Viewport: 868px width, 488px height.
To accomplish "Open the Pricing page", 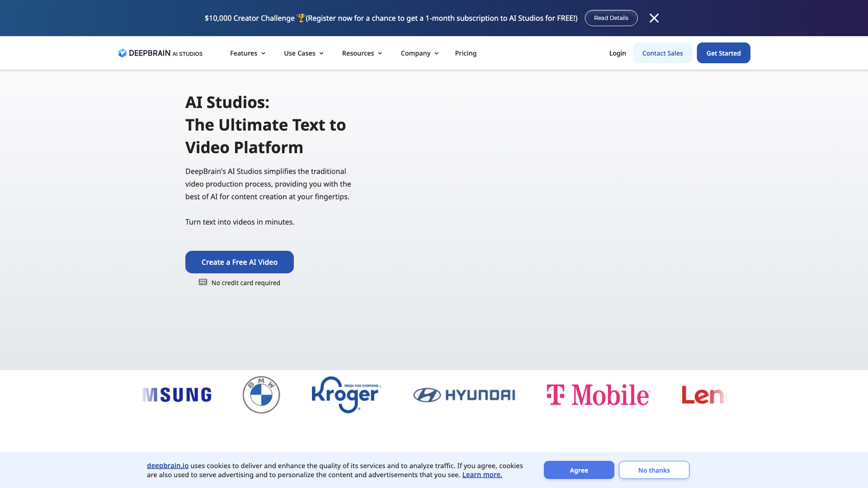I will (466, 53).
